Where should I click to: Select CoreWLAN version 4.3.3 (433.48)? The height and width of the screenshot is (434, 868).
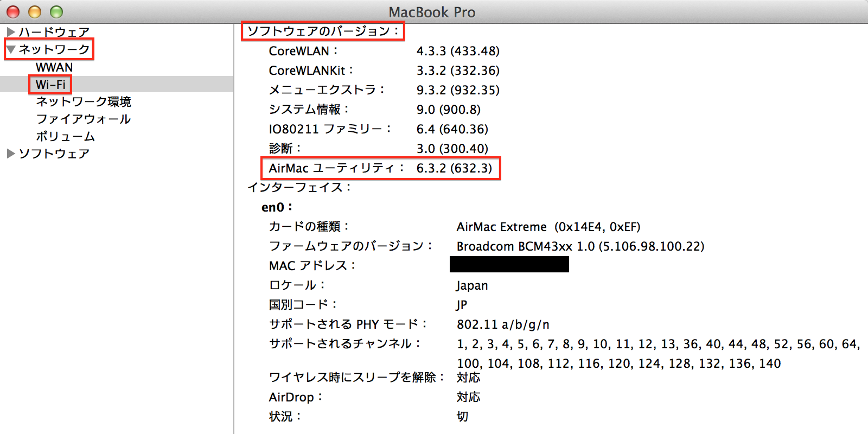click(x=458, y=51)
